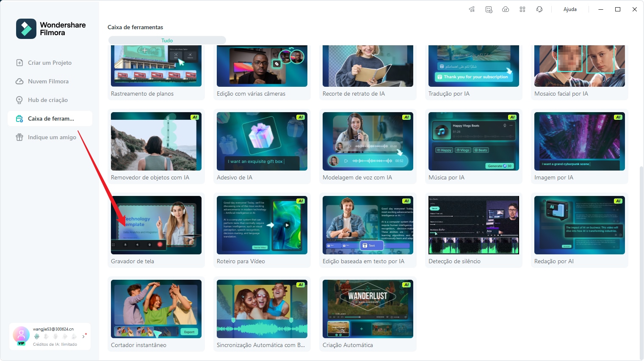Image resolution: width=644 pixels, height=361 pixels.
Task: Click the Redação por AI label
Action: point(554,261)
